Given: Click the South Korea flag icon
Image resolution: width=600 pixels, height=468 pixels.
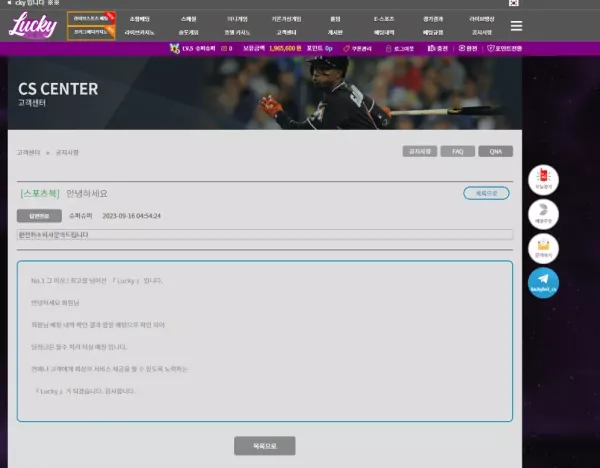Looking at the screenshot, I should point(514,3).
